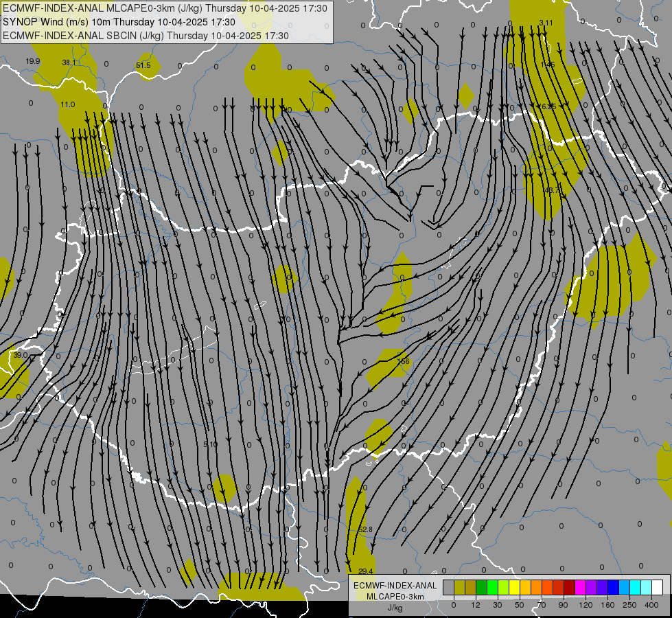Click the SBCIN title line at top
This screenshot has width=672, height=618.
pos(146,36)
